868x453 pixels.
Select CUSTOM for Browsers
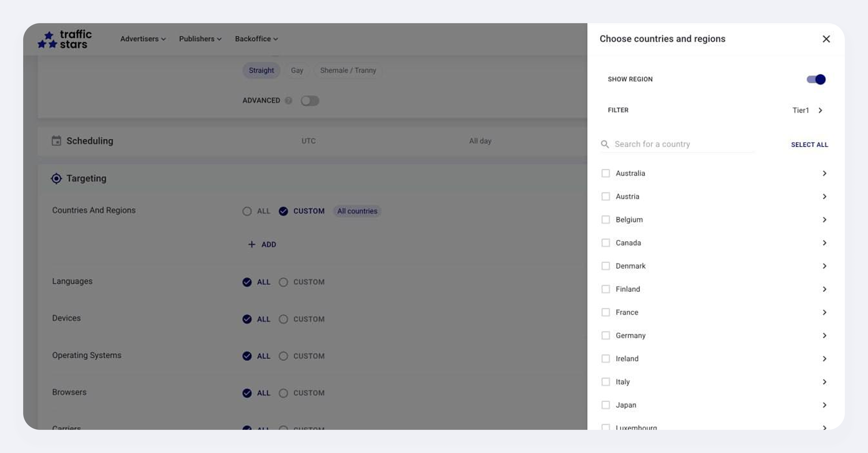coord(302,393)
